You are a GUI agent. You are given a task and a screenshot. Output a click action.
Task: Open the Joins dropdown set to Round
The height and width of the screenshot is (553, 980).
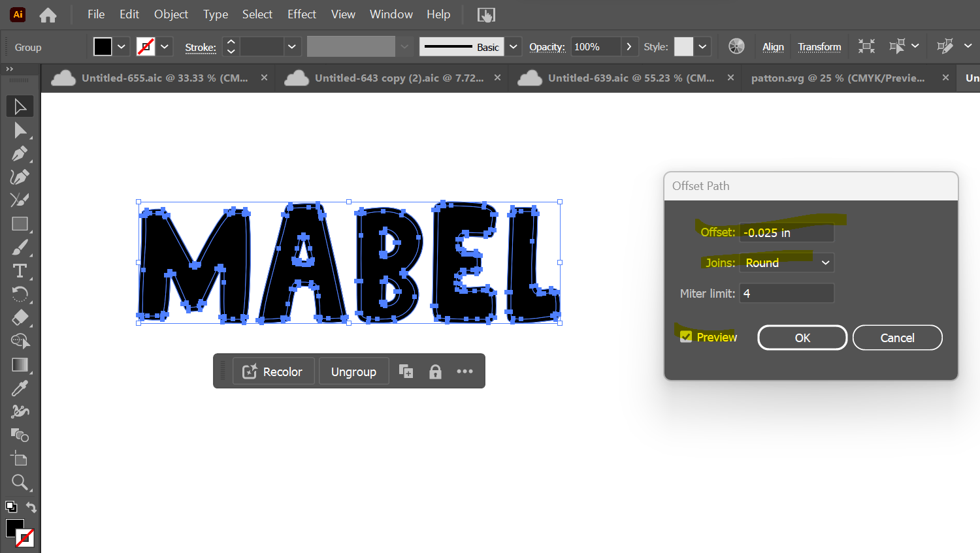pyautogui.click(x=787, y=262)
